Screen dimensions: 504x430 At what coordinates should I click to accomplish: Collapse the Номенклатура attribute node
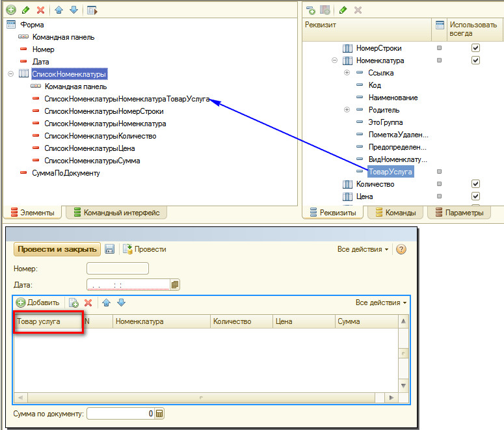(335, 60)
